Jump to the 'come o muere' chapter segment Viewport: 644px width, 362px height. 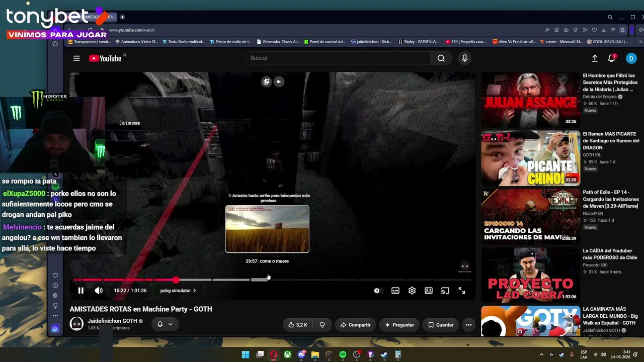pos(271,280)
